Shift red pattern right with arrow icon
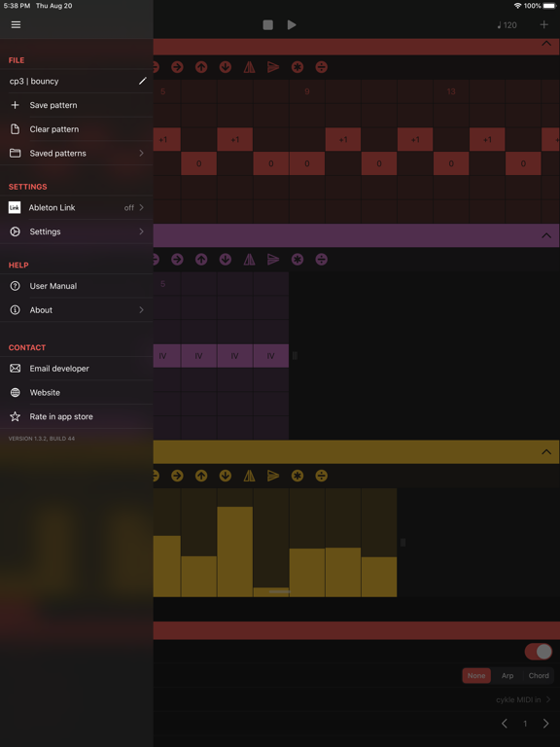Image resolution: width=560 pixels, height=747 pixels. tap(177, 68)
